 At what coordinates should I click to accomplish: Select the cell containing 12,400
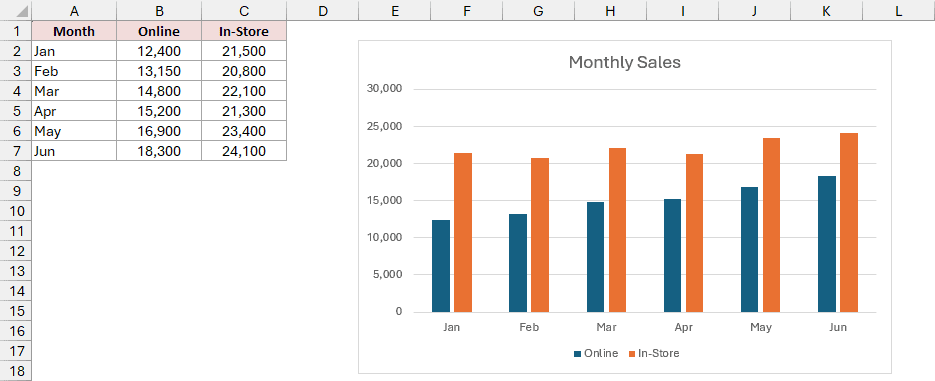point(159,51)
